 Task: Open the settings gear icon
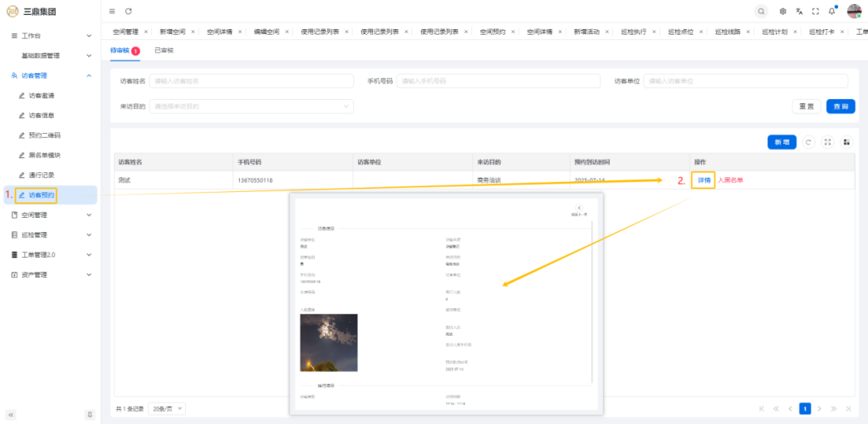pyautogui.click(x=782, y=11)
